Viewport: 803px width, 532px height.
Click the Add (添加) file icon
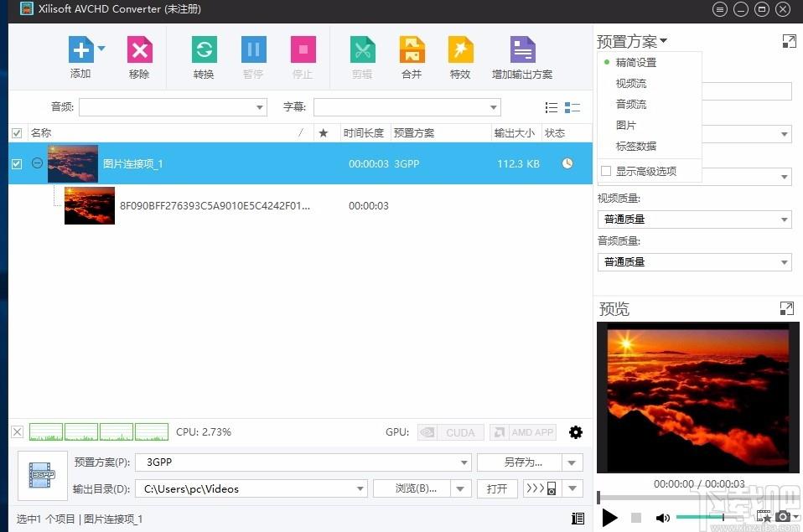(81, 49)
